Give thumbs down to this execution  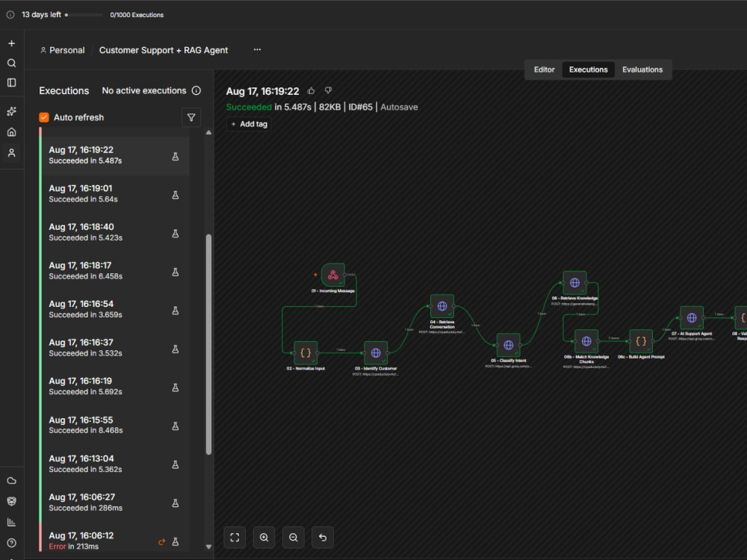pos(328,90)
